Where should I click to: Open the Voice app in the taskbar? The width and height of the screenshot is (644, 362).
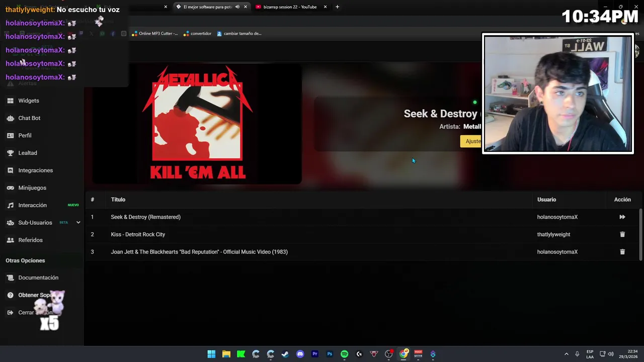tap(418, 354)
